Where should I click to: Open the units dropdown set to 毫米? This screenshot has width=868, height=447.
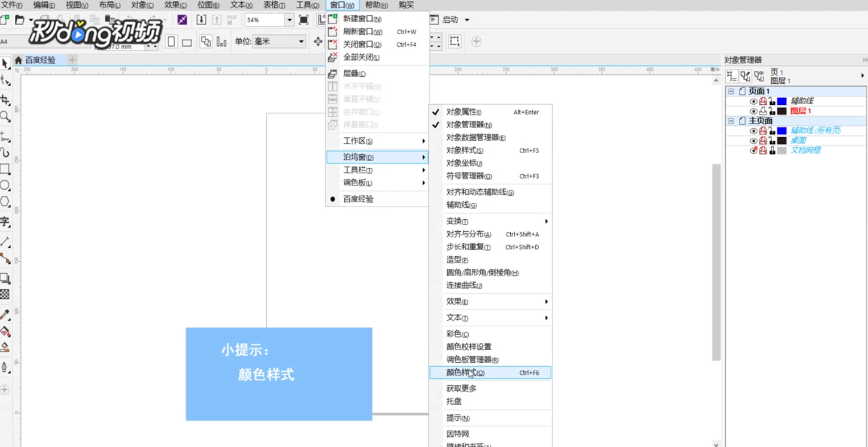pos(302,41)
